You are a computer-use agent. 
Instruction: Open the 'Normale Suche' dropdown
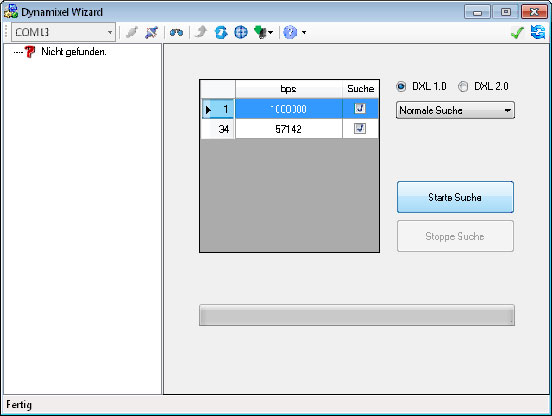pos(455,110)
